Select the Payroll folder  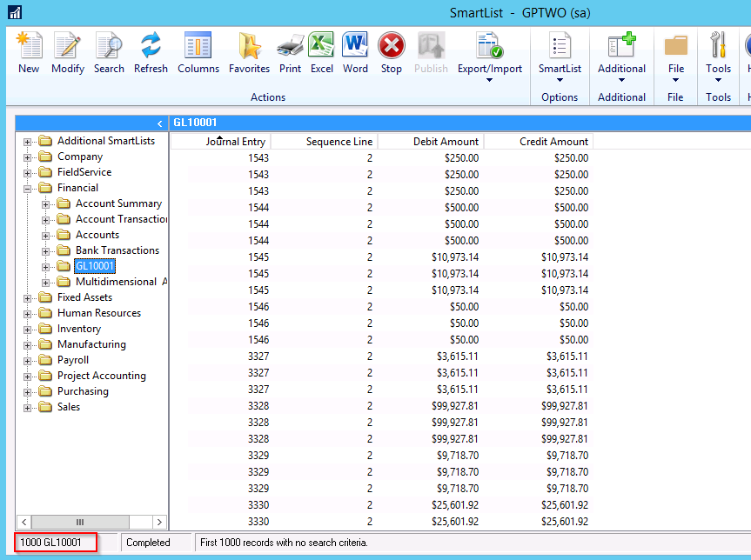pos(73,360)
